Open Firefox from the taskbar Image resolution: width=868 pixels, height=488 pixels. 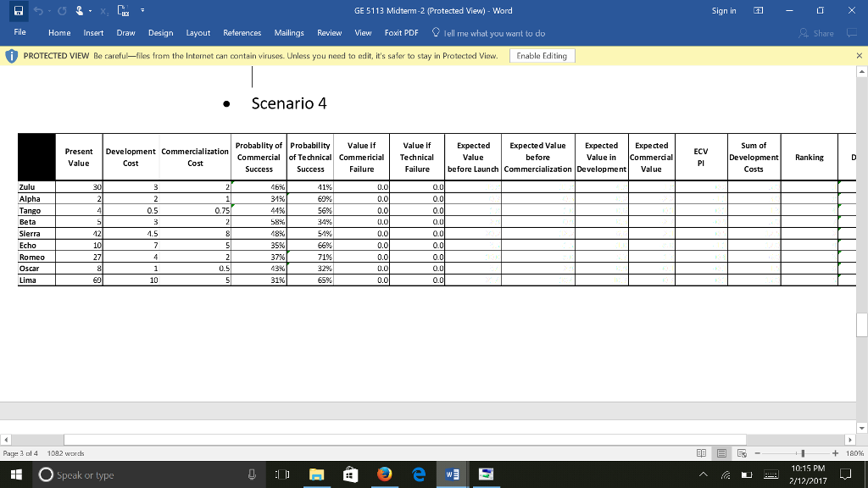pyautogui.click(x=384, y=474)
